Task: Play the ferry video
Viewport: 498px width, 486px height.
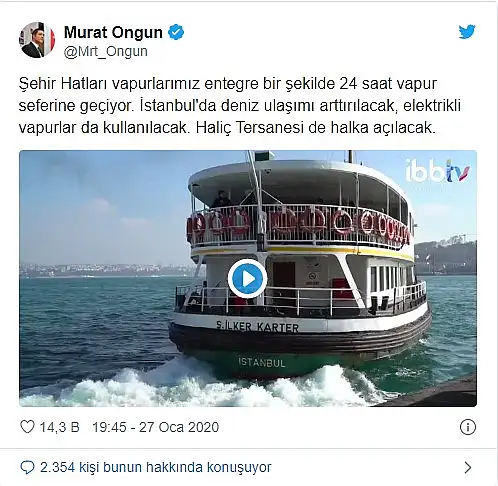Action: point(247,279)
